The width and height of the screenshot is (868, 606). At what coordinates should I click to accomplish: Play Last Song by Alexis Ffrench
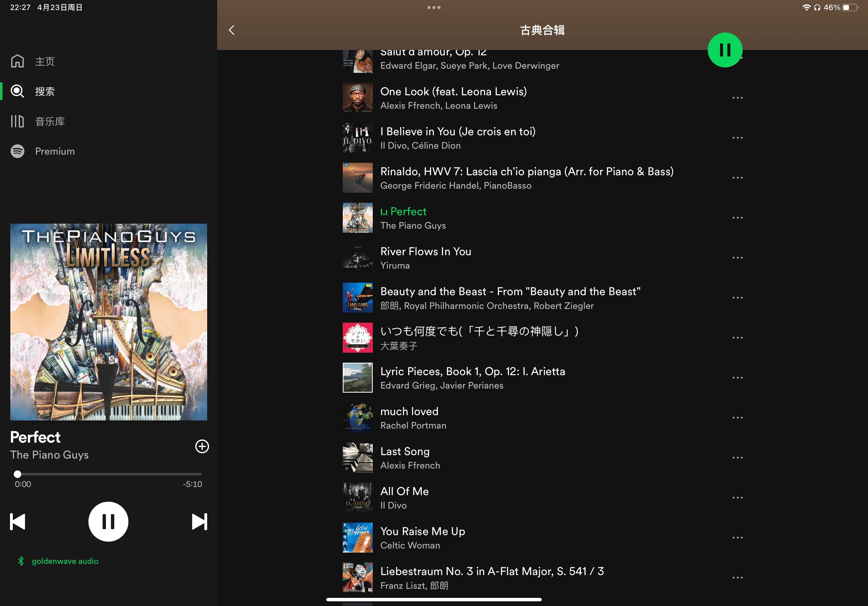coord(543,458)
